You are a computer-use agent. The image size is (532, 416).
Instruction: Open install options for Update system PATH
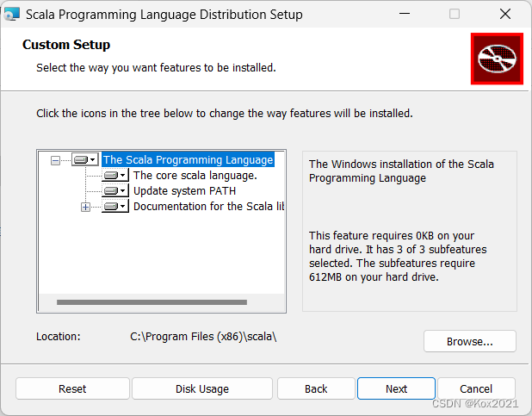[115, 190]
